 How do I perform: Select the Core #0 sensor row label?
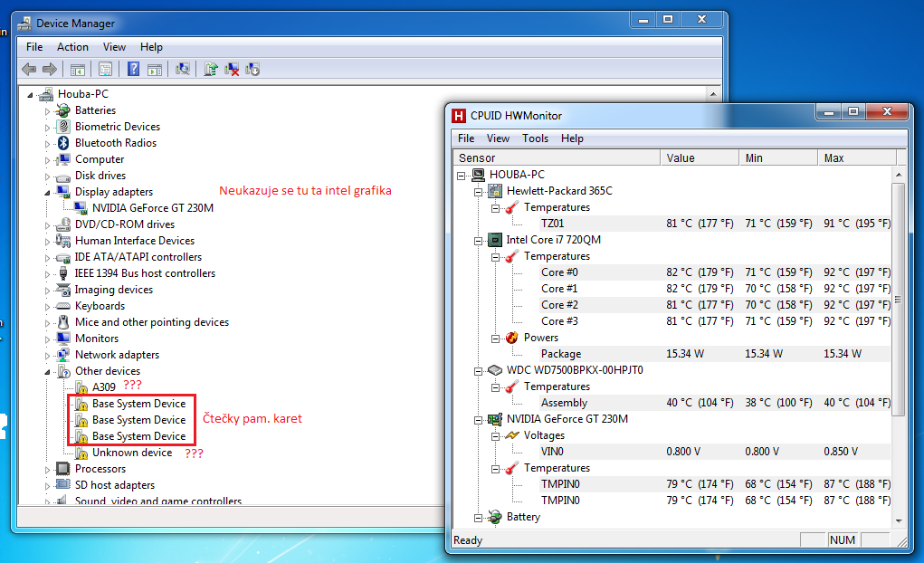tap(559, 272)
